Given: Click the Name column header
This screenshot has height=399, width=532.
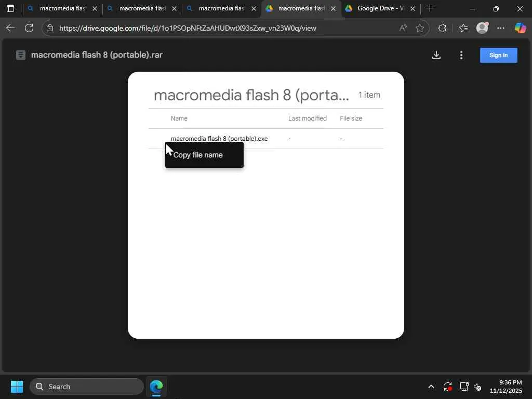Looking at the screenshot, I should point(179,118).
